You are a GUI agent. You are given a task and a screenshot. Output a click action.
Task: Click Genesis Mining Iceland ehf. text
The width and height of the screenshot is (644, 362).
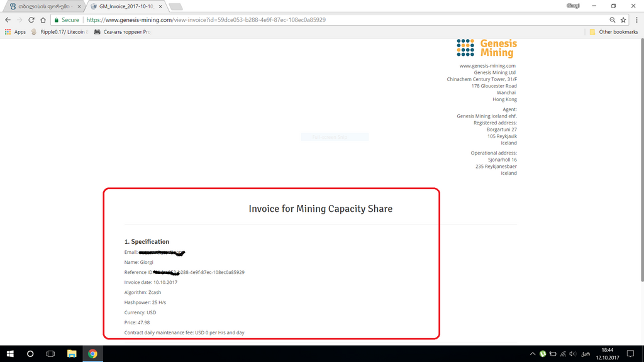click(x=487, y=116)
